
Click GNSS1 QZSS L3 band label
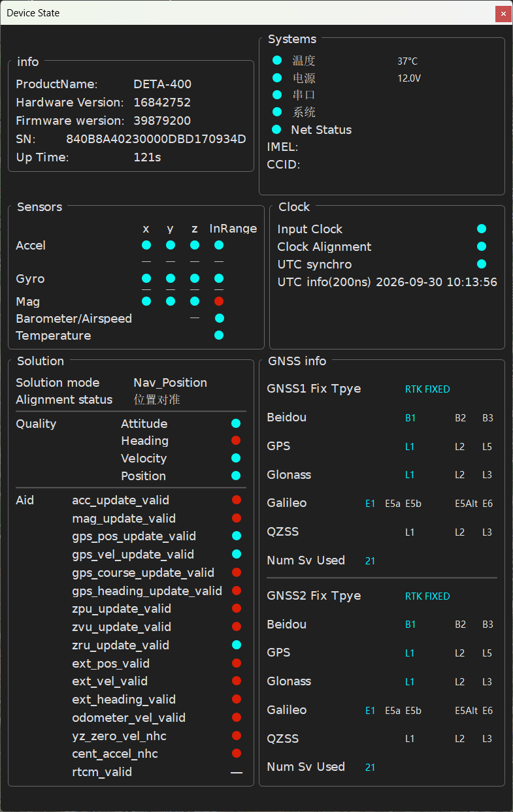[x=488, y=532]
